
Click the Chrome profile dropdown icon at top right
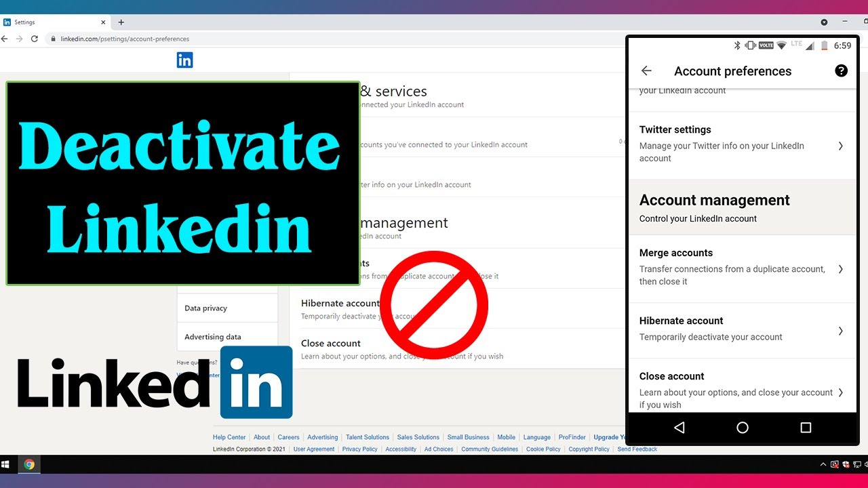pyautogui.click(x=824, y=22)
